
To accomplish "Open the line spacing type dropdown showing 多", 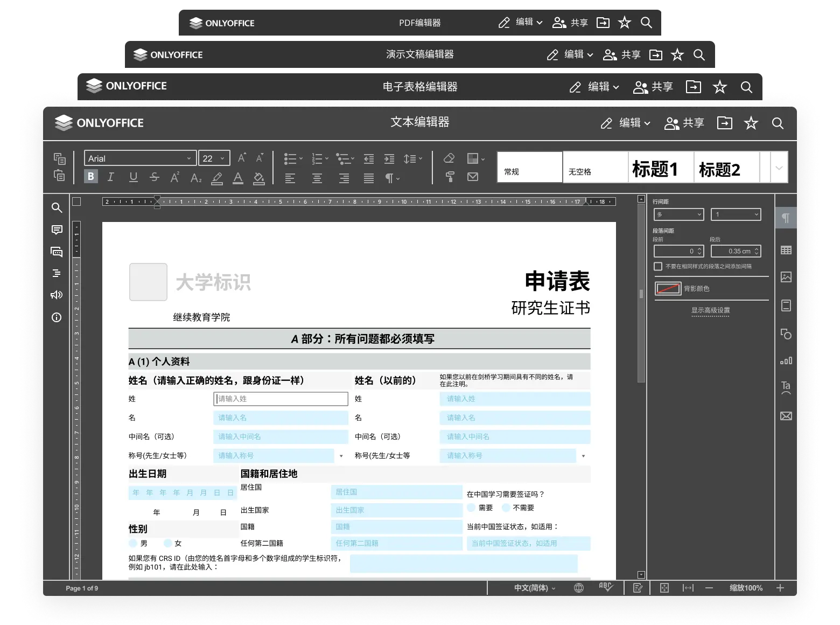I will pyautogui.click(x=678, y=214).
